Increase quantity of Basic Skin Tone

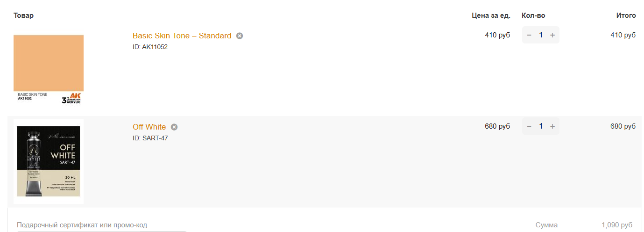tap(552, 35)
